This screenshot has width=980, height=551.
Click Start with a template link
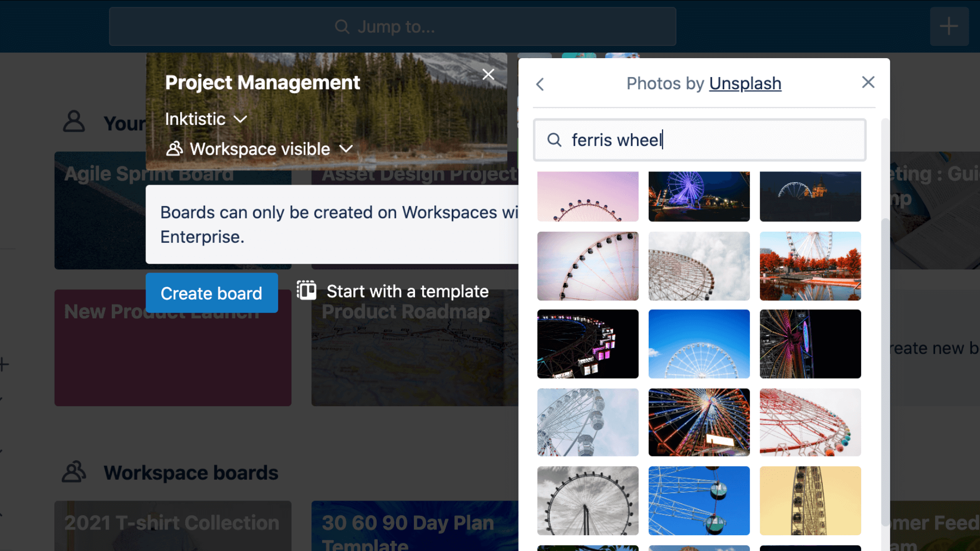(x=393, y=291)
